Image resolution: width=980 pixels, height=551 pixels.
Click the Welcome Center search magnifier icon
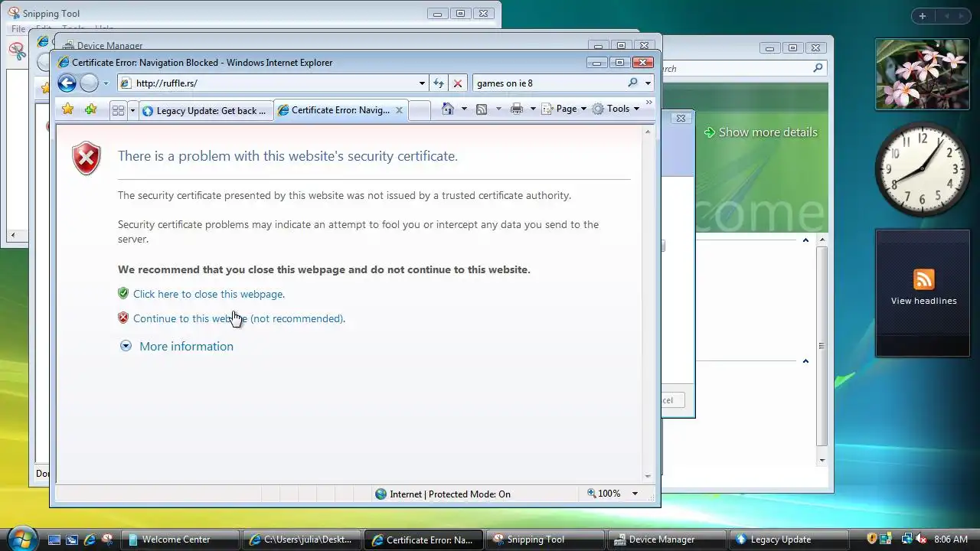818,68
